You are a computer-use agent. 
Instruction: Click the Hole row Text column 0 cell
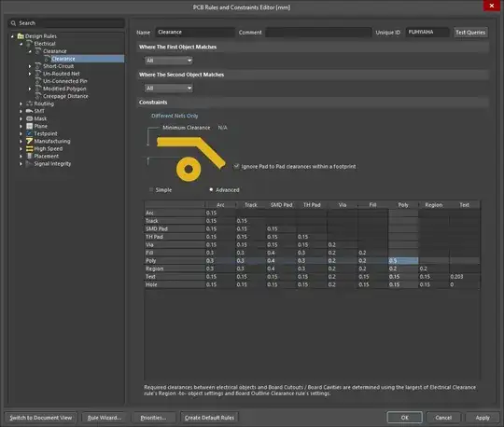(465, 284)
